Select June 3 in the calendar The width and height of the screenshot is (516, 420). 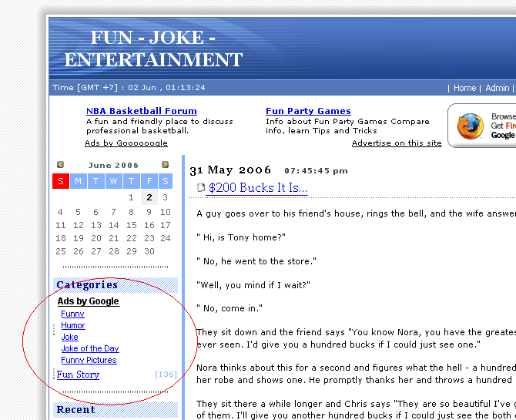[x=166, y=197]
